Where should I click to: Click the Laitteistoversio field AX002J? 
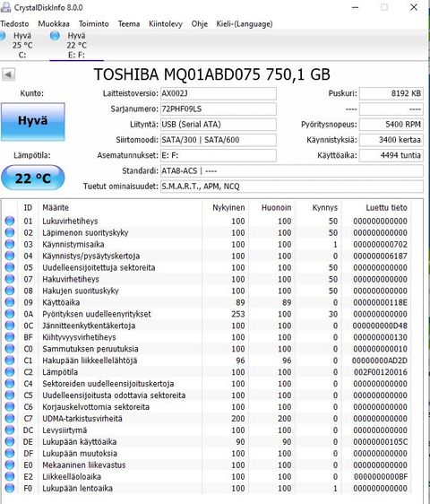[219, 93]
